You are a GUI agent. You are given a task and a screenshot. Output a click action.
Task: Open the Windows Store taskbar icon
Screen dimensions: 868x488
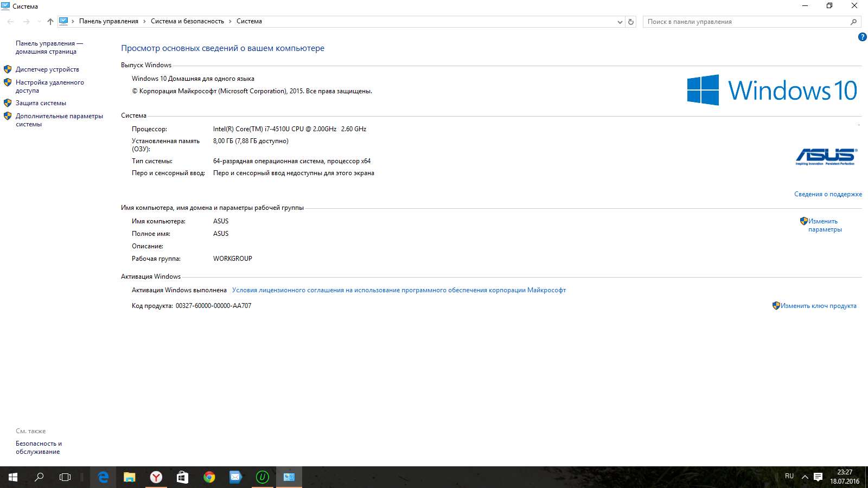pyautogui.click(x=183, y=477)
